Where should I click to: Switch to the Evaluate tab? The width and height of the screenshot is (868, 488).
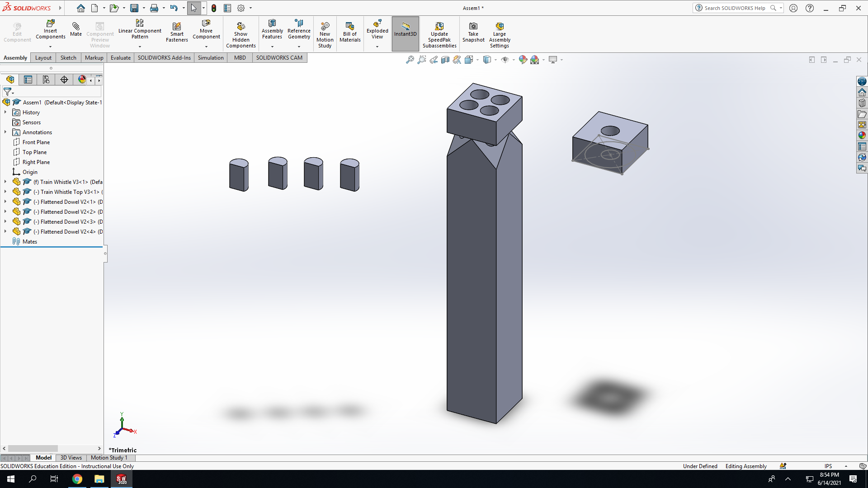pos(121,58)
